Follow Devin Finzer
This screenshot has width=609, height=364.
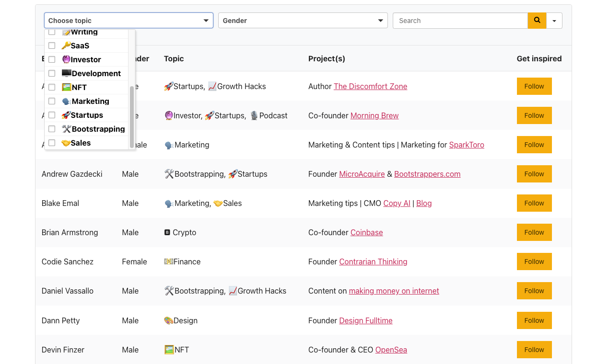click(534, 350)
